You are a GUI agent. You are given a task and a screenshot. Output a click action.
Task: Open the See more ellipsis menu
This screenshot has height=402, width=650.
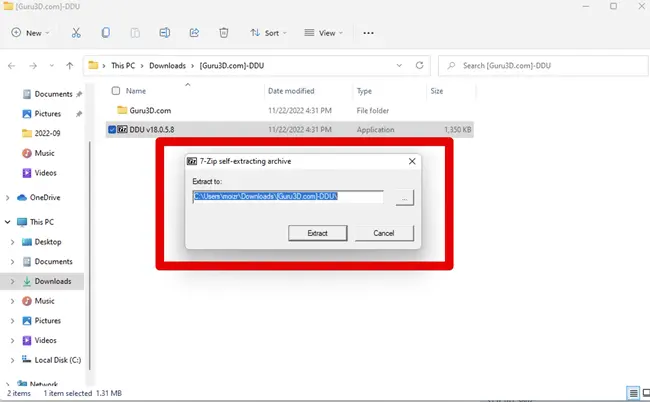pos(368,33)
